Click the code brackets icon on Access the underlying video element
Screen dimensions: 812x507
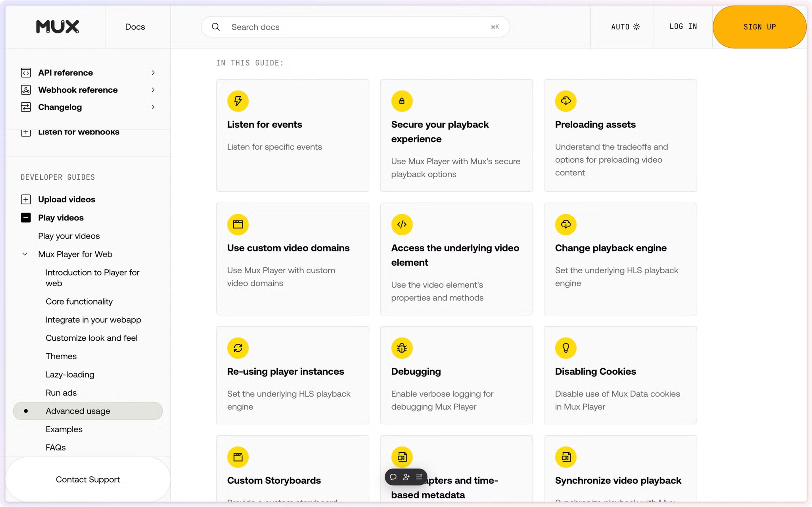[x=402, y=224]
